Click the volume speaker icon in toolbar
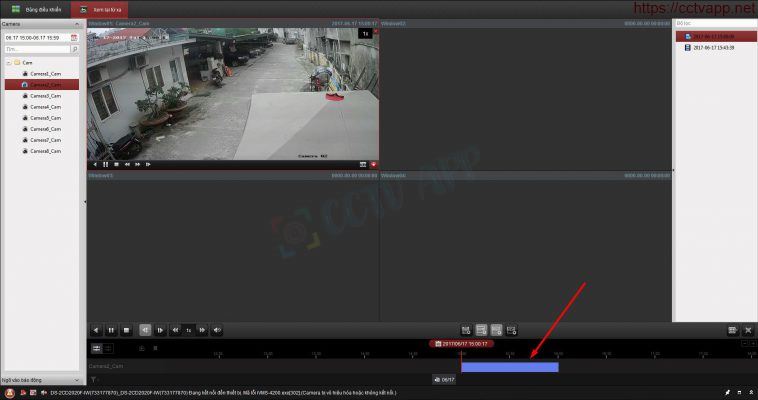The image size is (758, 400). [x=217, y=329]
